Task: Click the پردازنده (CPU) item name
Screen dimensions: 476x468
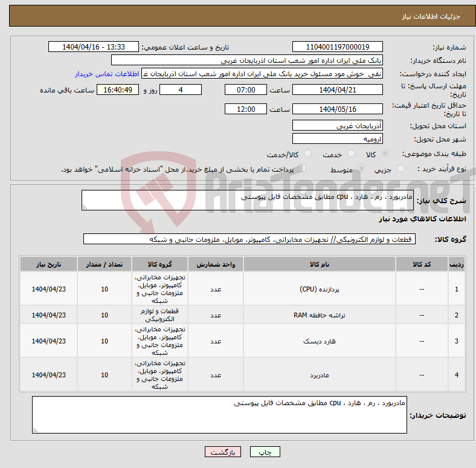Action: coord(320,289)
